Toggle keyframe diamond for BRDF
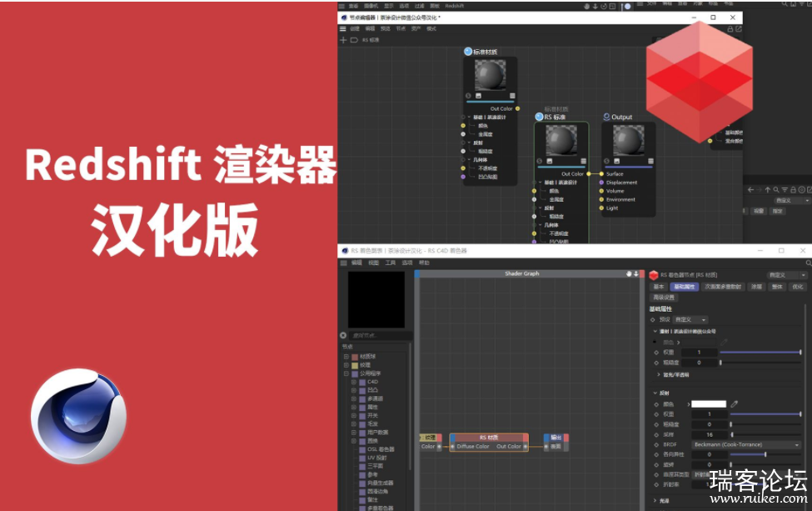812x511 pixels. click(656, 444)
